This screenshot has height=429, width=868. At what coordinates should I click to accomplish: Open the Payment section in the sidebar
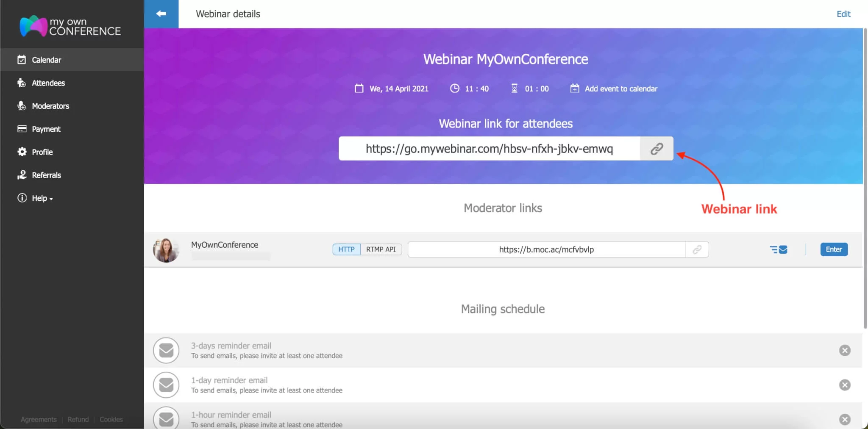coord(46,129)
